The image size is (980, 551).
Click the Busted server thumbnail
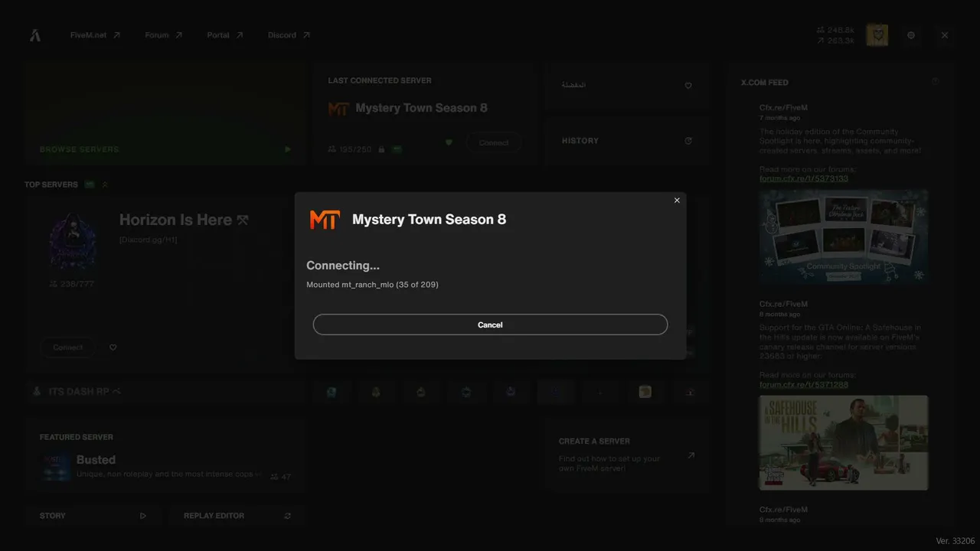57,467
